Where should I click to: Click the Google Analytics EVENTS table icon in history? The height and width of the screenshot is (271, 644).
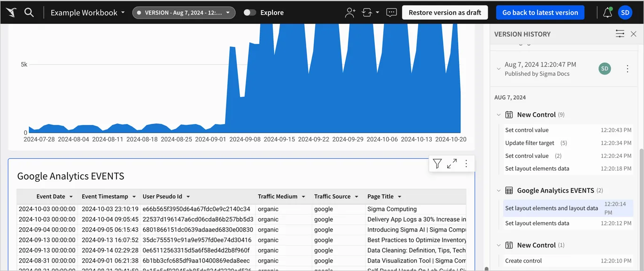tap(509, 190)
